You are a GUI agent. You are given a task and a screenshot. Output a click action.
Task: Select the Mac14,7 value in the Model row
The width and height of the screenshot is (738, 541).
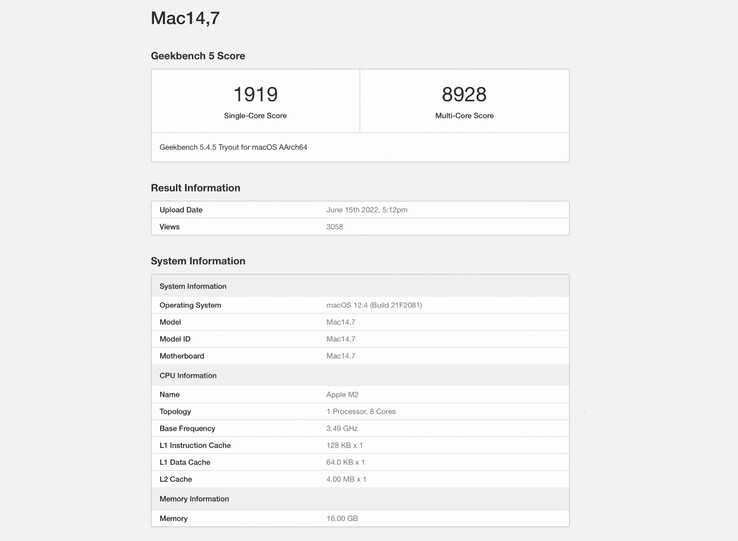click(x=341, y=322)
